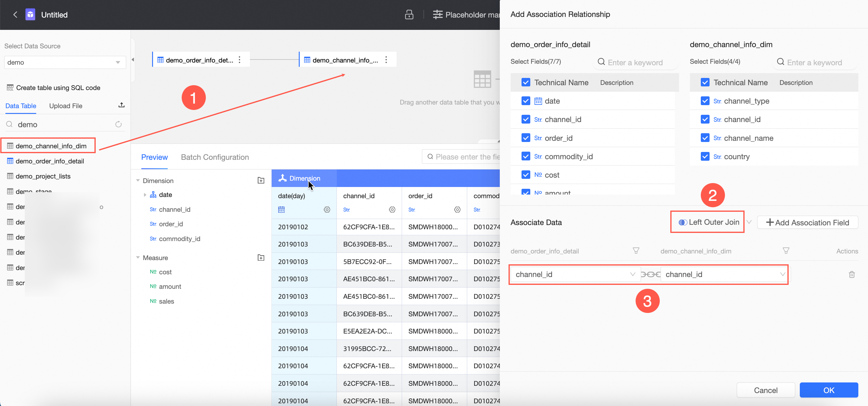The image size is (868, 406).
Task: Open the Preview tab
Action: (x=154, y=157)
